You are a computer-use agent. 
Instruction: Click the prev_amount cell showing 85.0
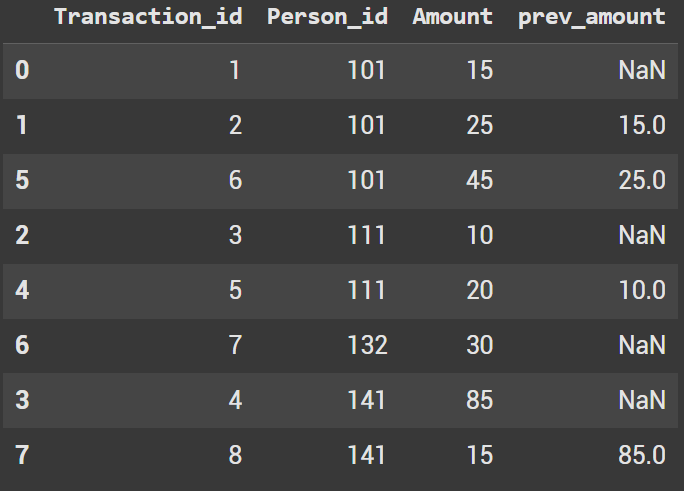tap(641, 455)
